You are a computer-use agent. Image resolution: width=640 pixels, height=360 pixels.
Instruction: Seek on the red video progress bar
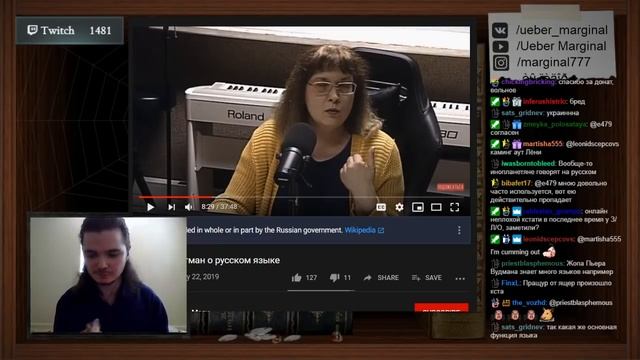click(176, 197)
